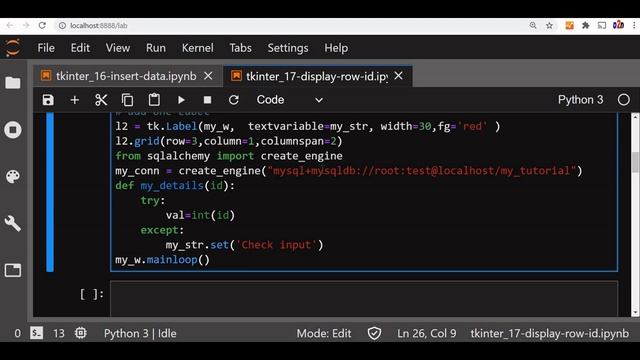The height and width of the screenshot is (360, 640).
Task: Open the Extensions puzzle piece icon
Action: tap(586, 25)
